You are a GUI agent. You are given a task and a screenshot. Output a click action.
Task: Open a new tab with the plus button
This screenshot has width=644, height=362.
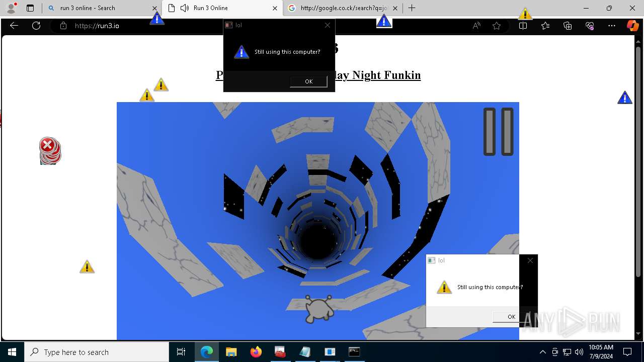click(412, 8)
